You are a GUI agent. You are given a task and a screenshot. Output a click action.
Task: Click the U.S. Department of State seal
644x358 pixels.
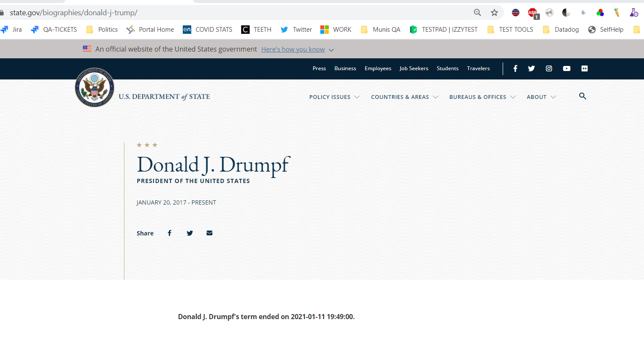(94, 87)
